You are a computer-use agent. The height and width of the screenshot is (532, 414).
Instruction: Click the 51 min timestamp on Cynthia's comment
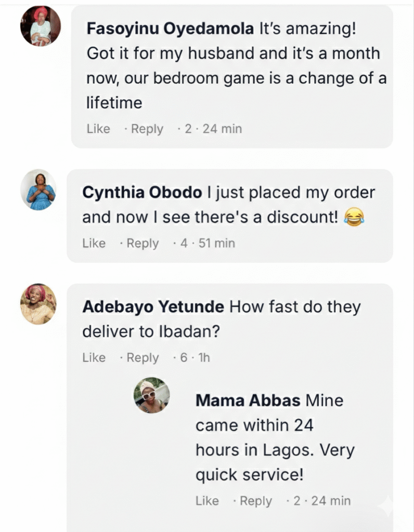(217, 243)
